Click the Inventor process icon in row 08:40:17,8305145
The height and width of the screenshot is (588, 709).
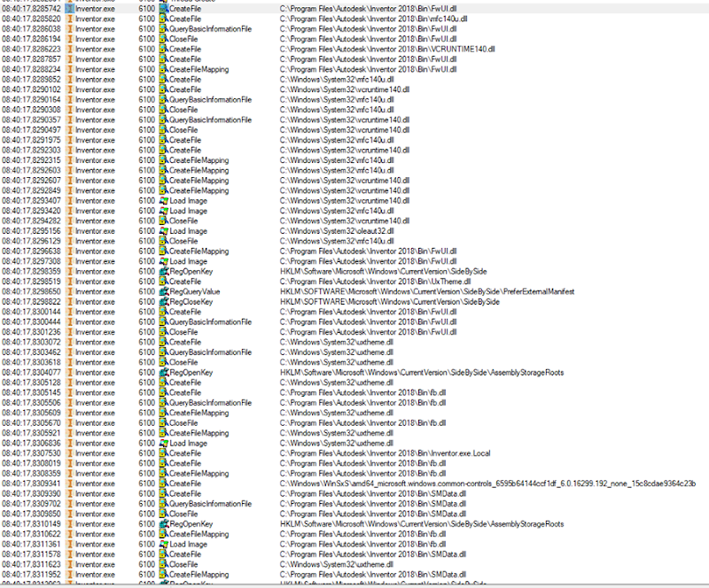(x=70, y=392)
